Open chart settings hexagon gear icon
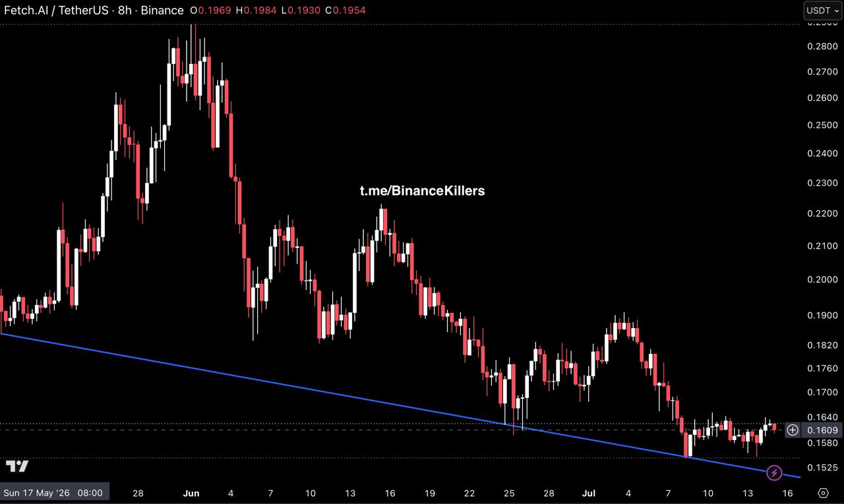 823,493
